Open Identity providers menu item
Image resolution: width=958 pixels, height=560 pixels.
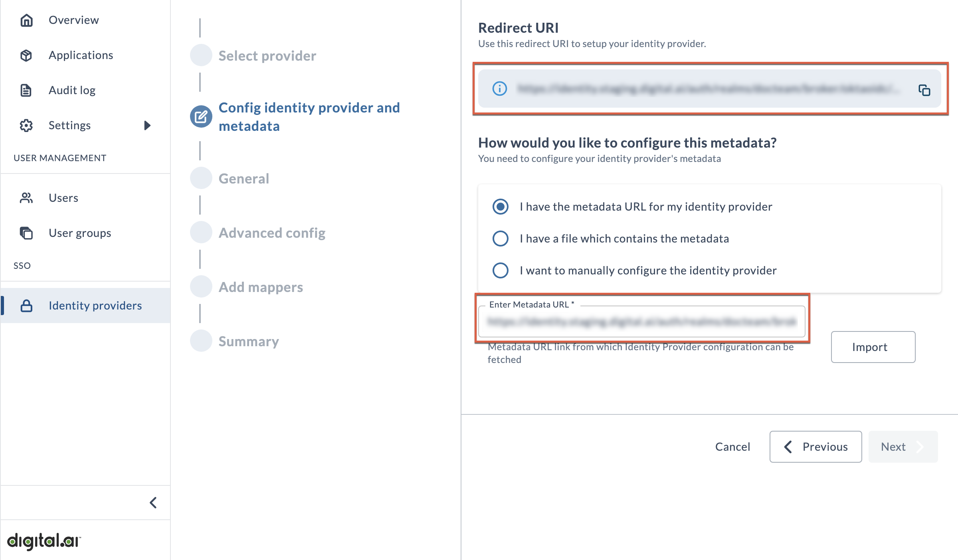85,306
